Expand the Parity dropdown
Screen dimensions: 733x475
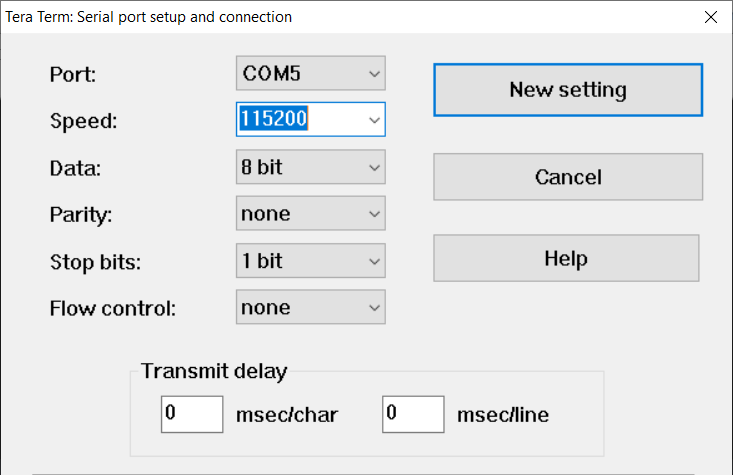pos(310,214)
